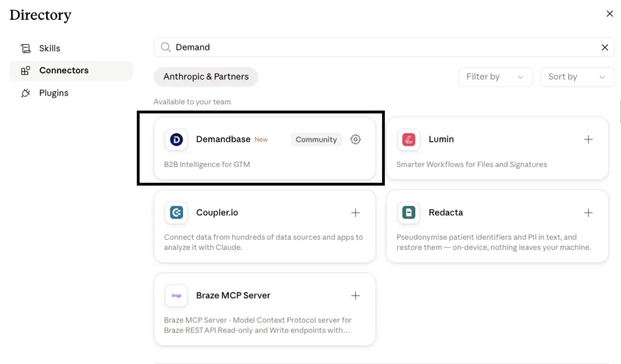Screen dimensions: 621x364
Task: Select the Connectors section
Action: click(x=71, y=71)
